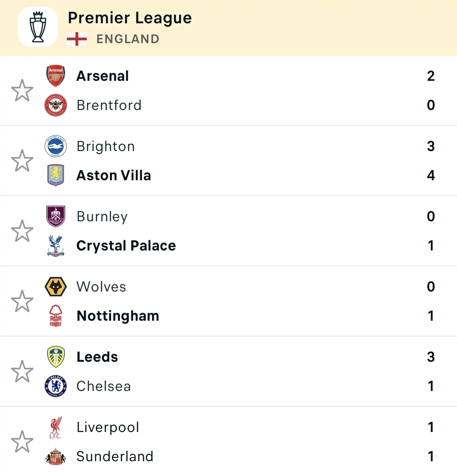This screenshot has height=476, width=457.
Task: Star the Leeds vs Chelsea match
Action: [22, 371]
